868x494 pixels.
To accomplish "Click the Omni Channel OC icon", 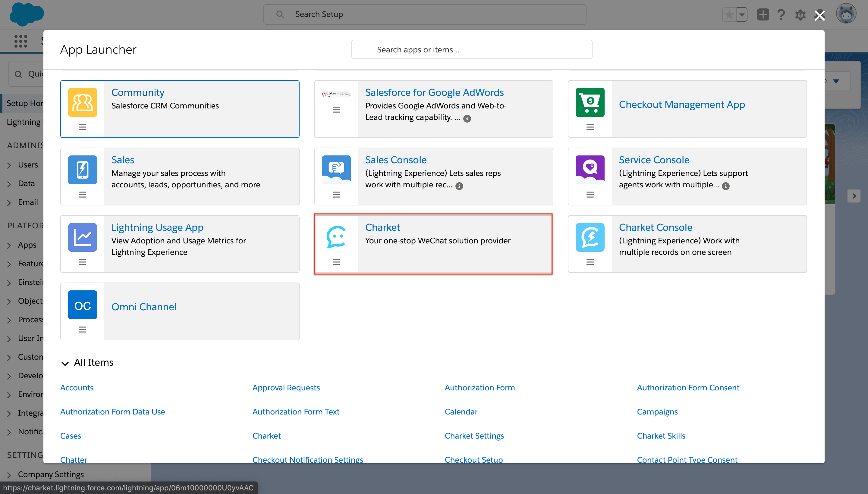I will pyautogui.click(x=83, y=305).
